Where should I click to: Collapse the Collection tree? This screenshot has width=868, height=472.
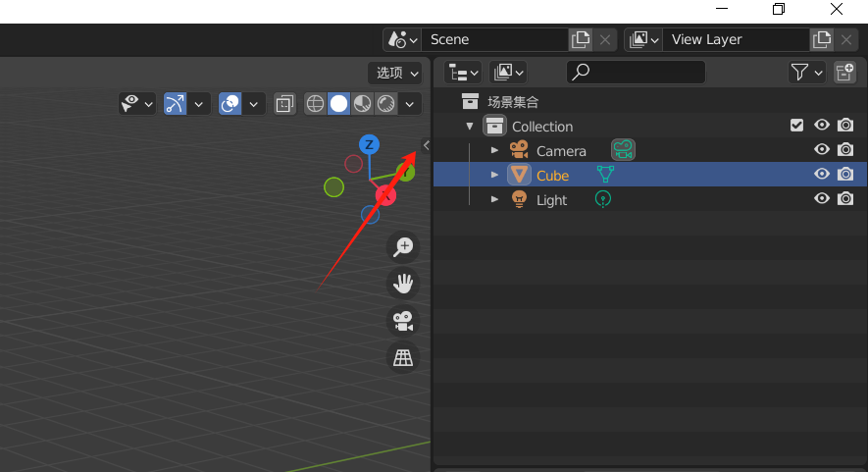pos(470,126)
